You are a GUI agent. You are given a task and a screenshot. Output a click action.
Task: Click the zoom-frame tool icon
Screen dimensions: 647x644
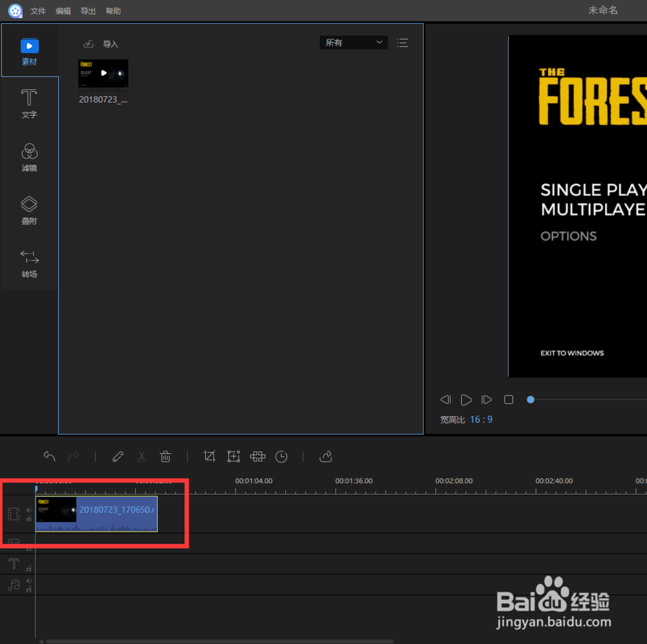click(x=234, y=456)
